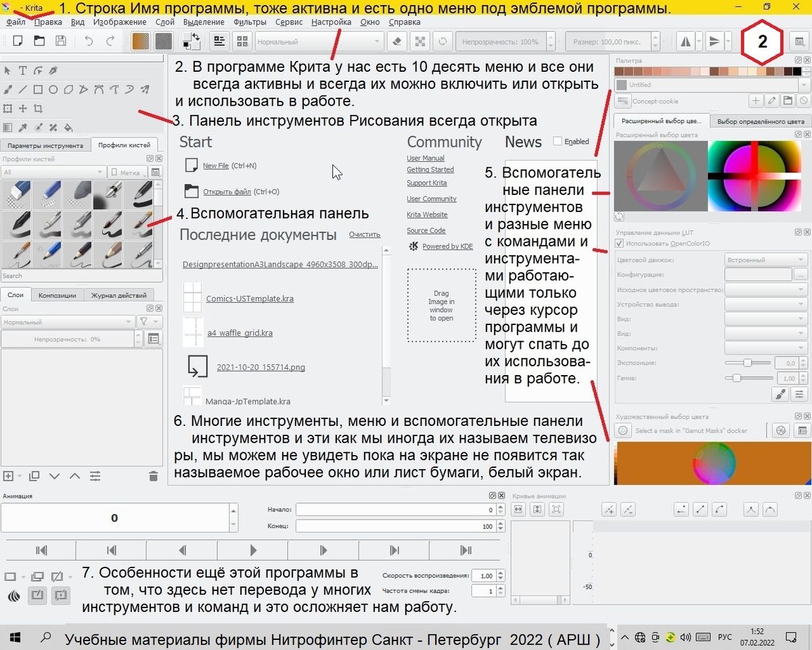Image resolution: width=812 pixels, height=650 pixels.
Task: Open the brush preset tag filter dropdown
Action: coord(54,173)
